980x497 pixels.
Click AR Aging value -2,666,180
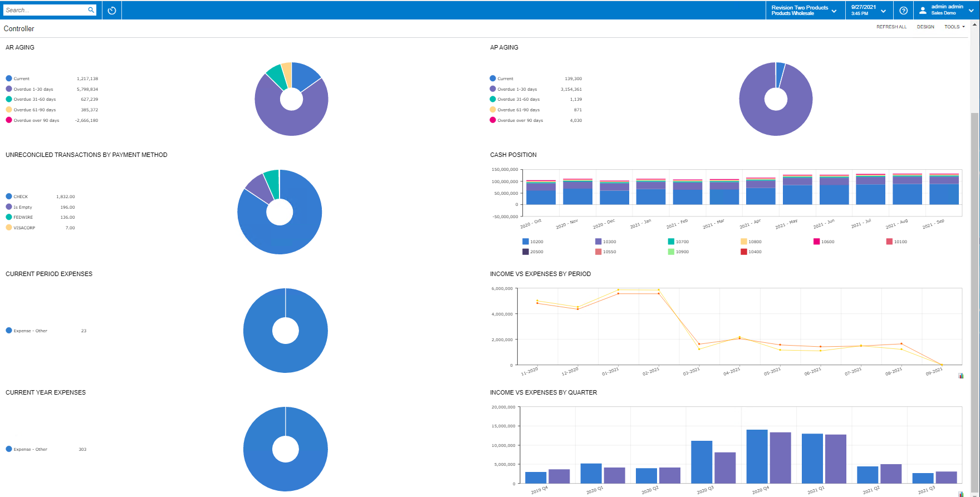(x=86, y=120)
